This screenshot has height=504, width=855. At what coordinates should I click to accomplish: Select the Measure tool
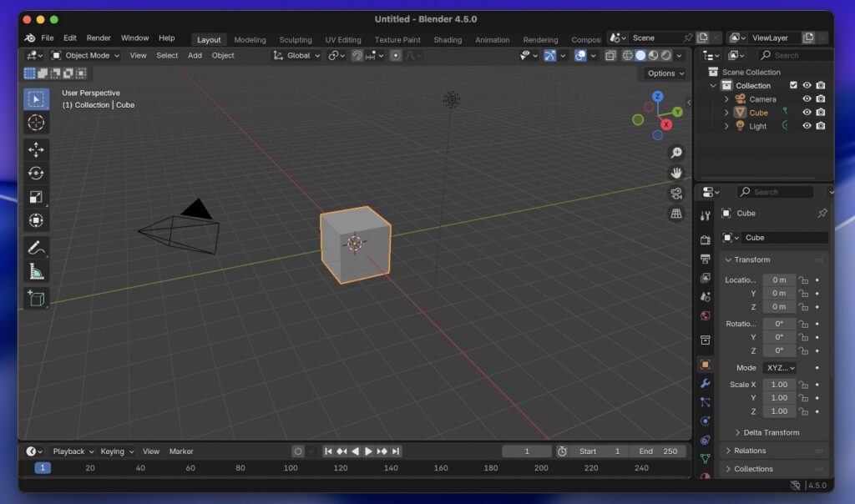coord(36,271)
